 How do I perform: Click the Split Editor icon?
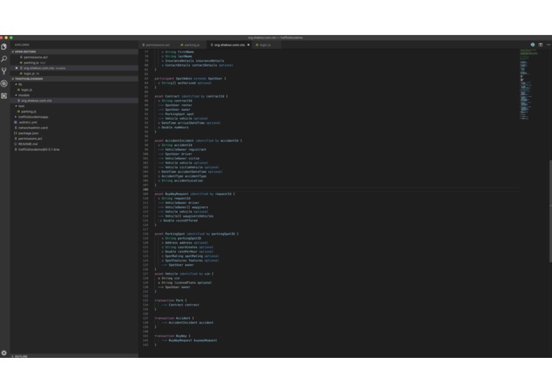(540, 44)
